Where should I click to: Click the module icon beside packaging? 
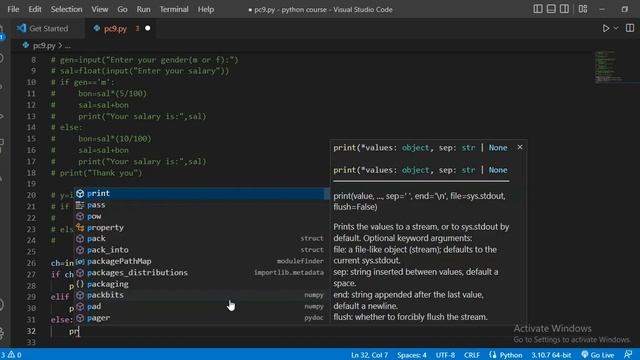(x=80, y=284)
